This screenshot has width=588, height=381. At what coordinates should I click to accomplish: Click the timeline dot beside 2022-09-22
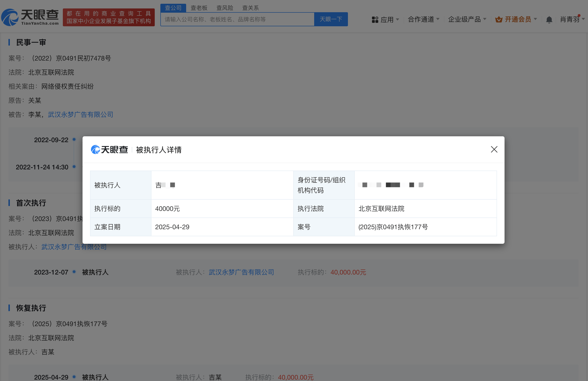74,139
